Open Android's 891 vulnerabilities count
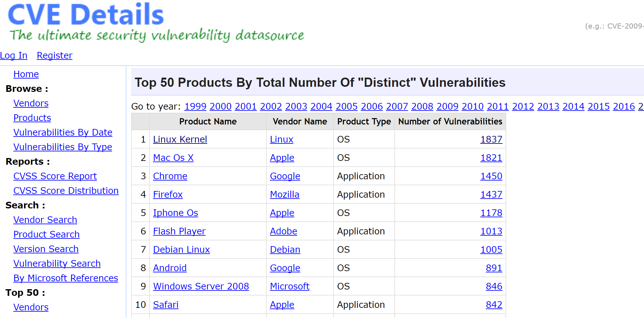This screenshot has height=318, width=644. (x=494, y=268)
